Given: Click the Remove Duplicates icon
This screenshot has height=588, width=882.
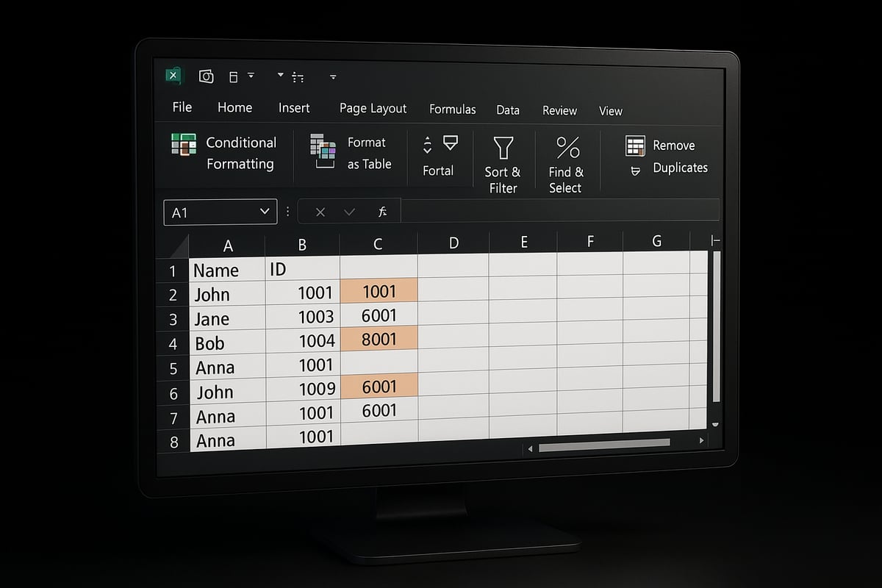Looking at the screenshot, I should 635,146.
